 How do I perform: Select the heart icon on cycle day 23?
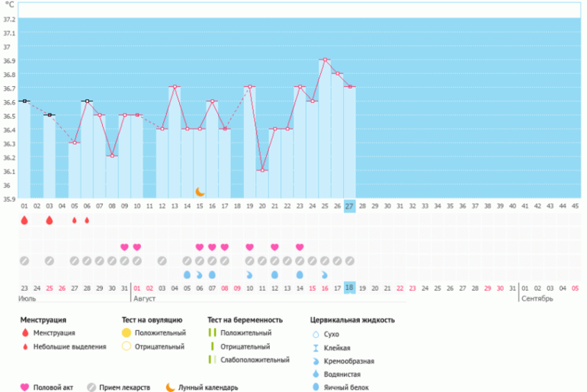point(300,247)
